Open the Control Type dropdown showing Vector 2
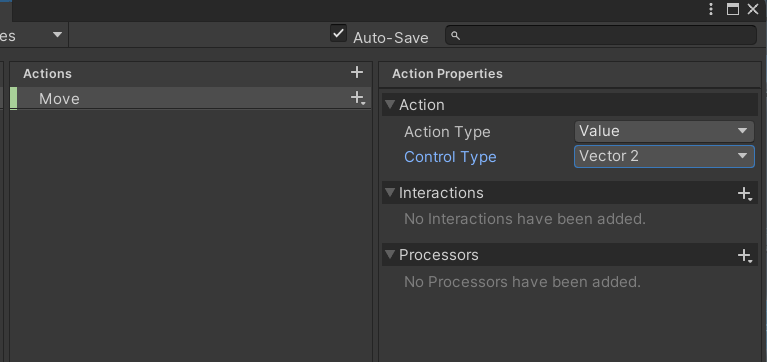767x362 pixels. (x=664, y=157)
